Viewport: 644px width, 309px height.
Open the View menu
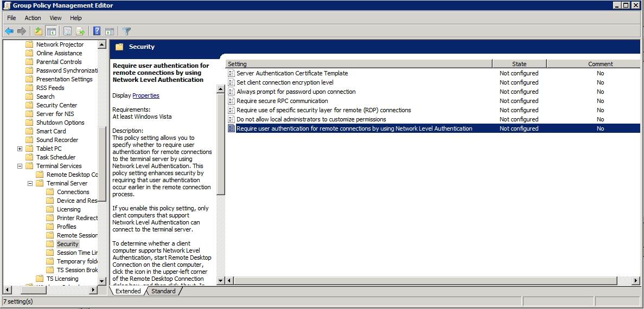coord(55,18)
